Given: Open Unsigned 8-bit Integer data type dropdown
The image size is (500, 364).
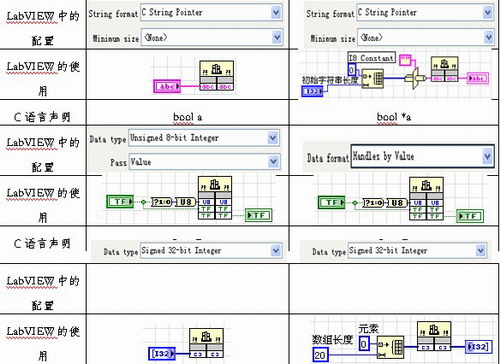Looking at the screenshot, I should point(204,138).
